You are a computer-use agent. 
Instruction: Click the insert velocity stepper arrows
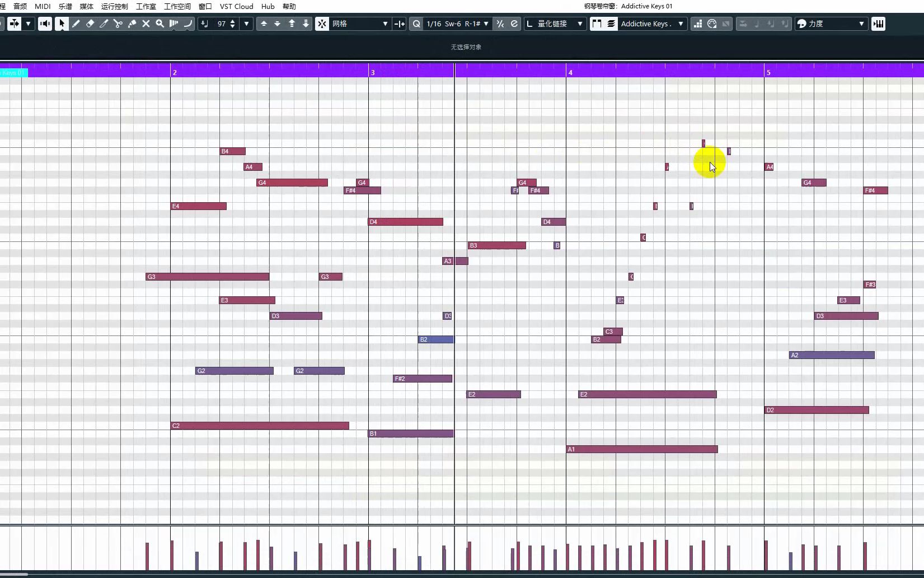(x=233, y=24)
